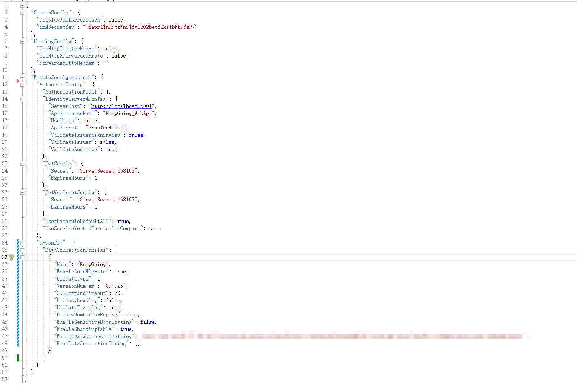Click the Name key on line 37
The height and width of the screenshot is (392, 577).
(x=63, y=264)
